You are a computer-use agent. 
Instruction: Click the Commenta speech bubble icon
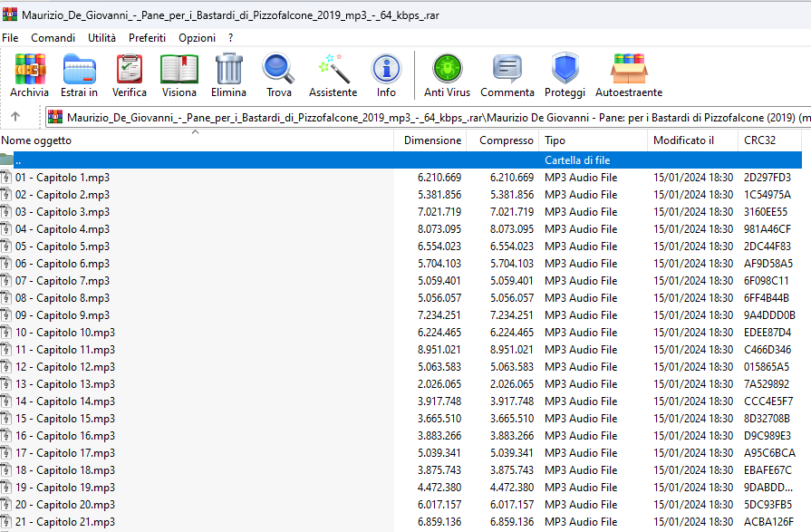507,68
